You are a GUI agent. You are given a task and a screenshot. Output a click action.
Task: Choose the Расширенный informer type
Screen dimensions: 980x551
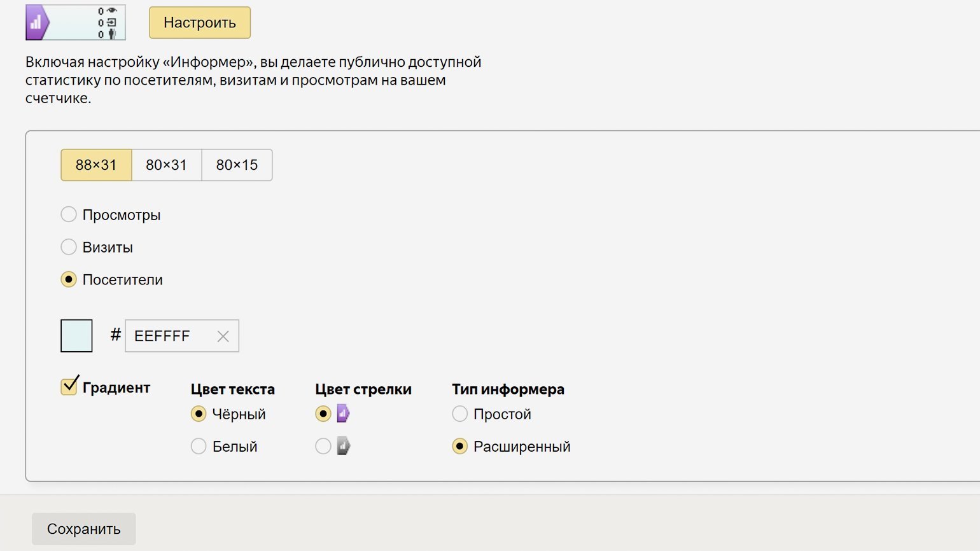click(460, 447)
